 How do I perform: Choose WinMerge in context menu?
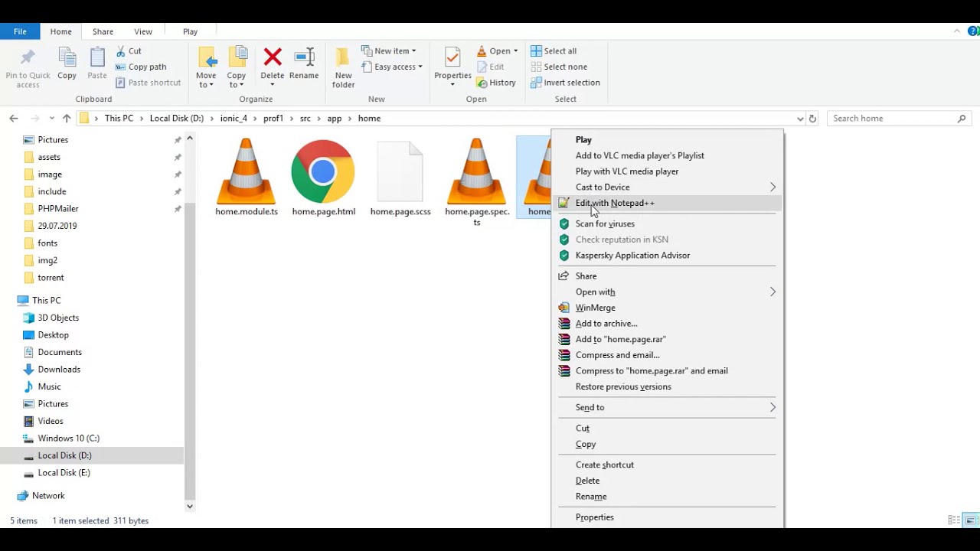(x=667, y=308)
